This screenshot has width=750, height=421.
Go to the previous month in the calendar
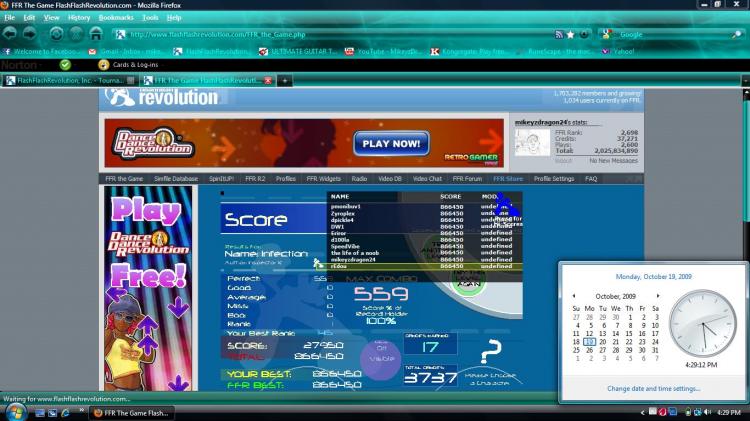[x=574, y=296]
